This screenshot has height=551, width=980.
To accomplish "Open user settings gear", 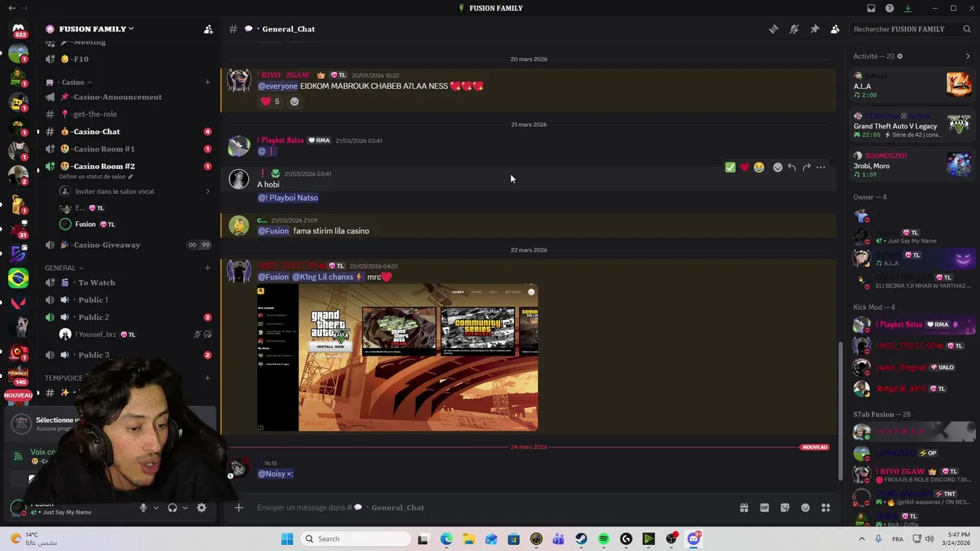I will (x=201, y=507).
